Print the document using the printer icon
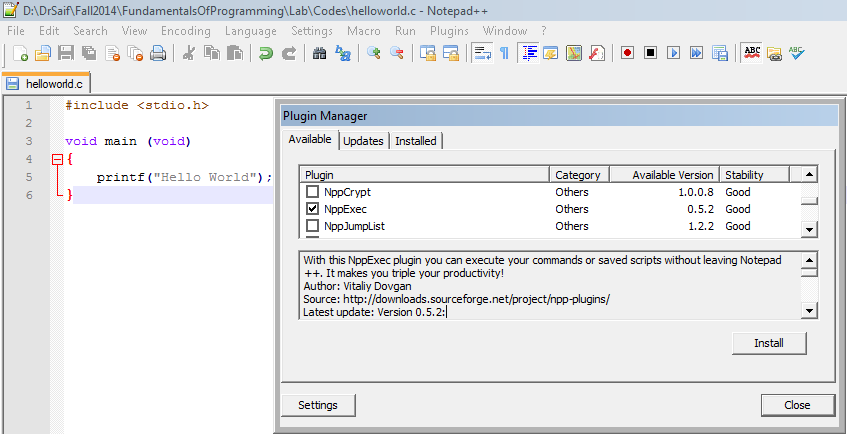This screenshot has width=847, height=434. [158, 53]
